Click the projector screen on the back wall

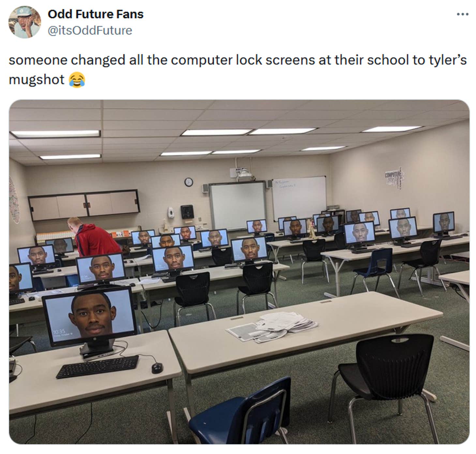(237, 205)
